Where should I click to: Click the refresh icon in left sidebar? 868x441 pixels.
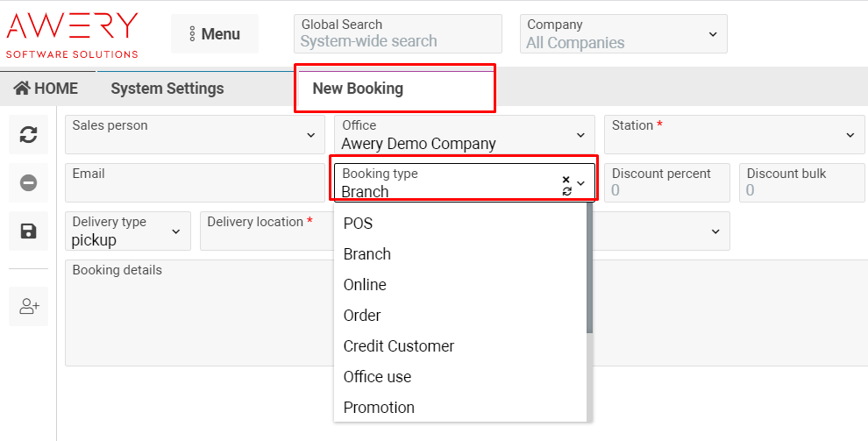point(28,134)
